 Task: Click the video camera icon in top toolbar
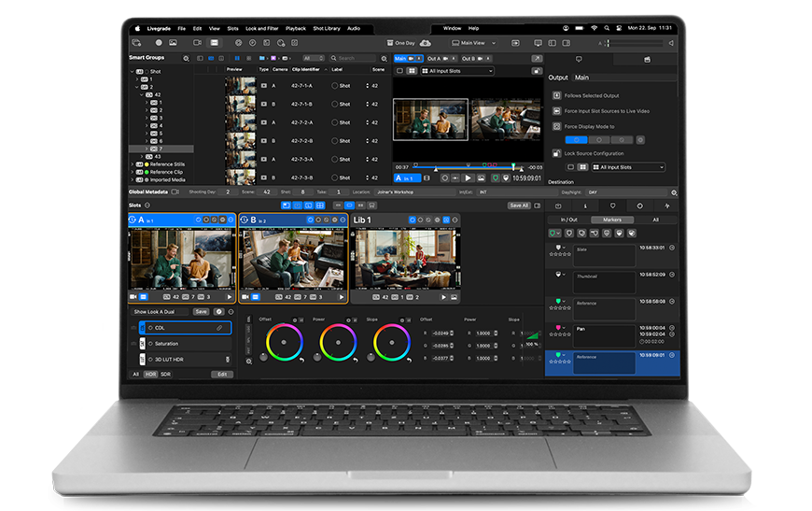point(197,42)
